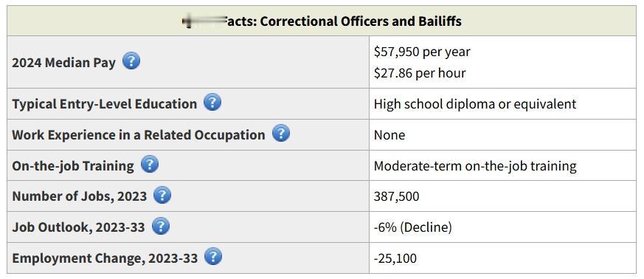Show Employment Change, 2023-33 help tooltip
644x279 pixels.
pyautogui.click(x=213, y=257)
